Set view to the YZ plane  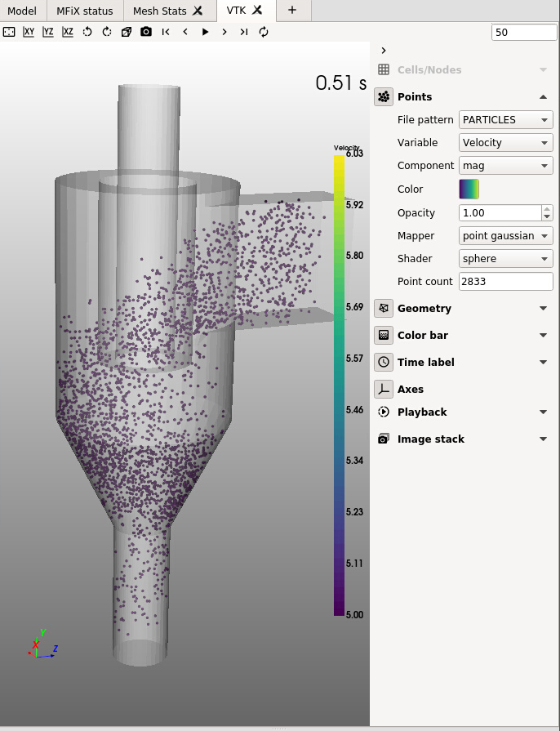[48, 32]
